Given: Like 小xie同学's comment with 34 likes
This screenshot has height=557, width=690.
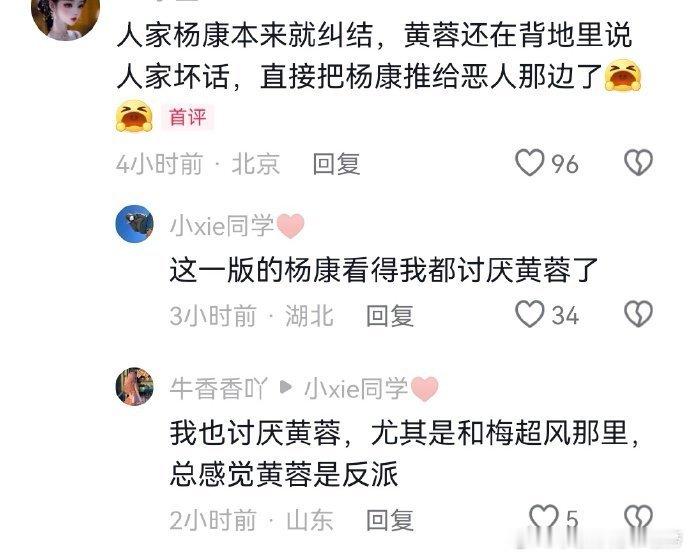Looking at the screenshot, I should coord(530,314).
